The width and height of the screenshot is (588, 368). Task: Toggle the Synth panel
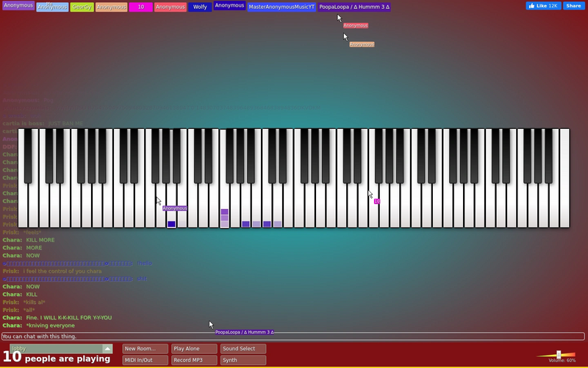[x=243, y=360]
